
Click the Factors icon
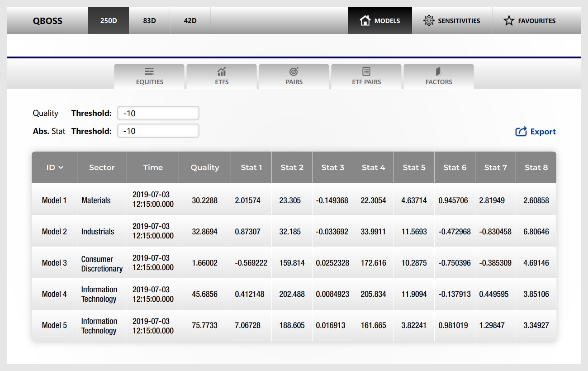click(439, 71)
